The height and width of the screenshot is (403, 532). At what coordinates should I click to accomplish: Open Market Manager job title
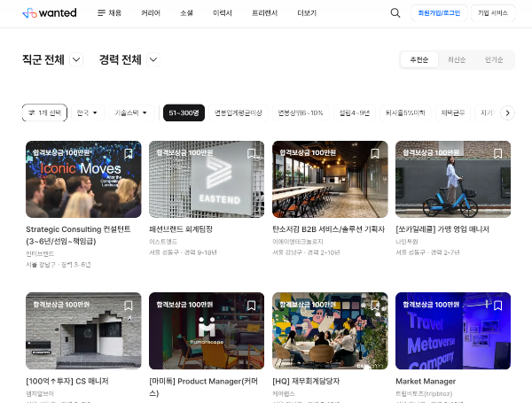click(x=426, y=381)
